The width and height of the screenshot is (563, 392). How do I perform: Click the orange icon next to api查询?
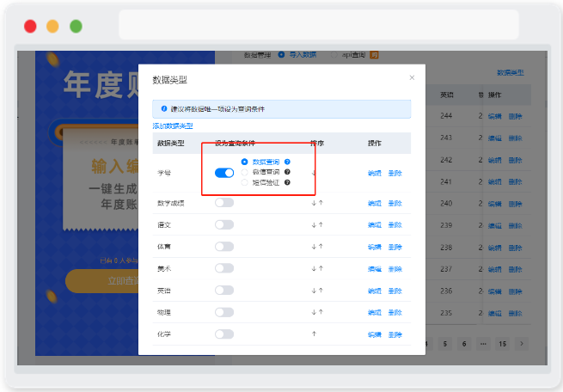[x=374, y=55]
